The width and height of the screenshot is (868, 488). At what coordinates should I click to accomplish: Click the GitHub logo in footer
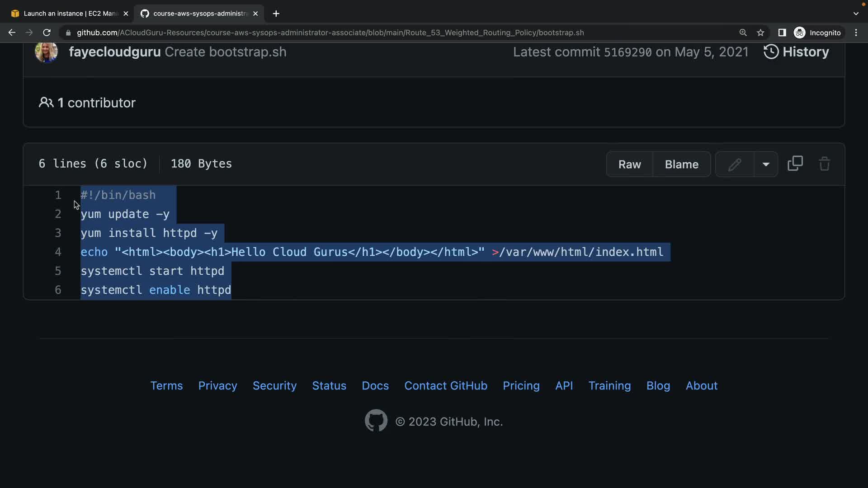click(x=376, y=421)
